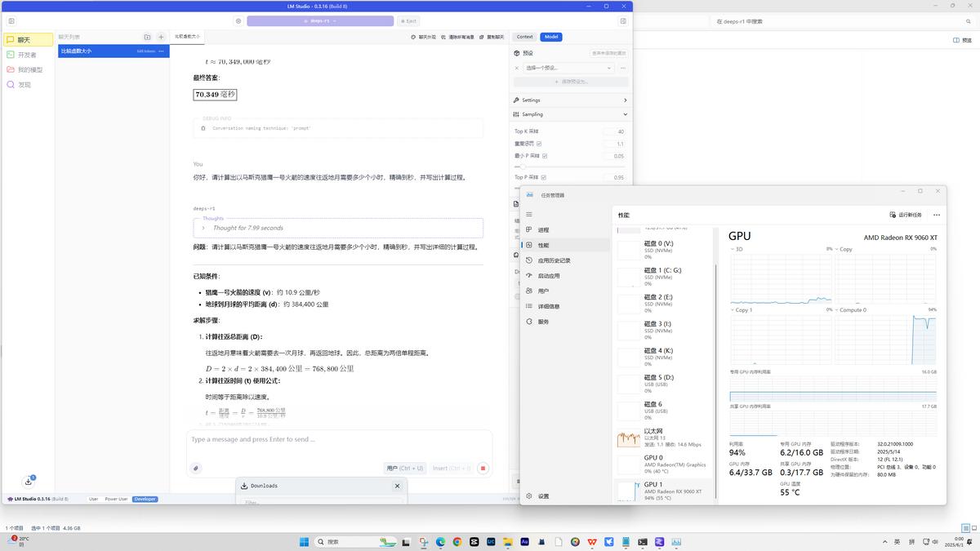The image size is (980, 551).
Task: Open 详细信息 (Details) in Task Manager
Action: 565,306
